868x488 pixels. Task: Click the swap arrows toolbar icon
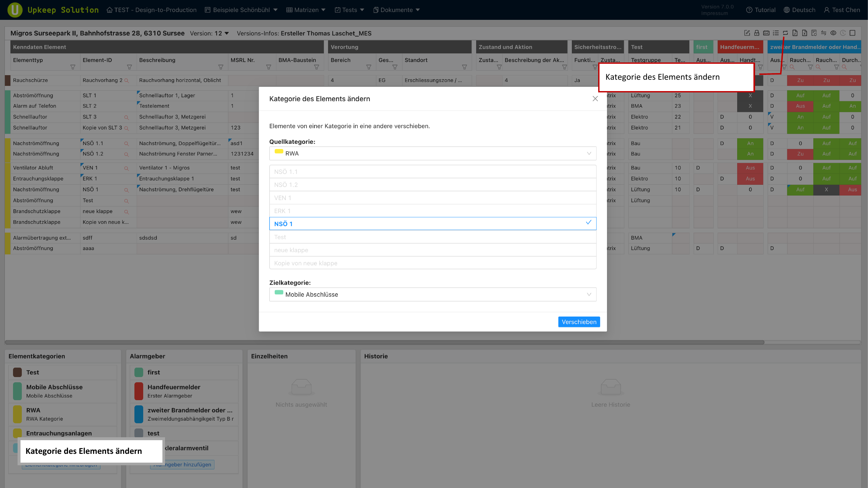point(823,33)
